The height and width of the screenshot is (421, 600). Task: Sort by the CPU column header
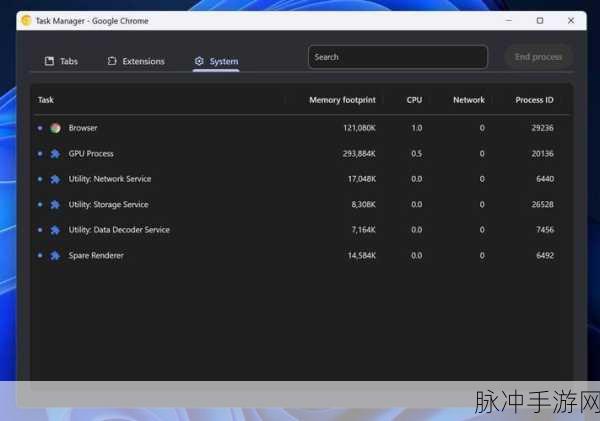click(414, 100)
